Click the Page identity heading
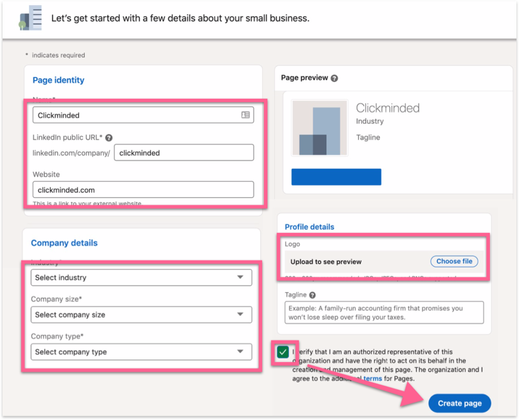Image resolution: width=519 pixels, height=420 pixels. point(58,80)
